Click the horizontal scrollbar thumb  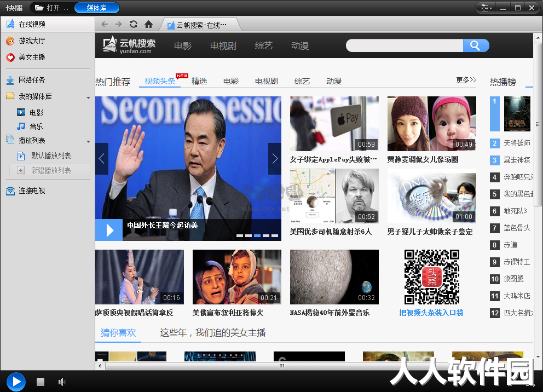point(282,366)
